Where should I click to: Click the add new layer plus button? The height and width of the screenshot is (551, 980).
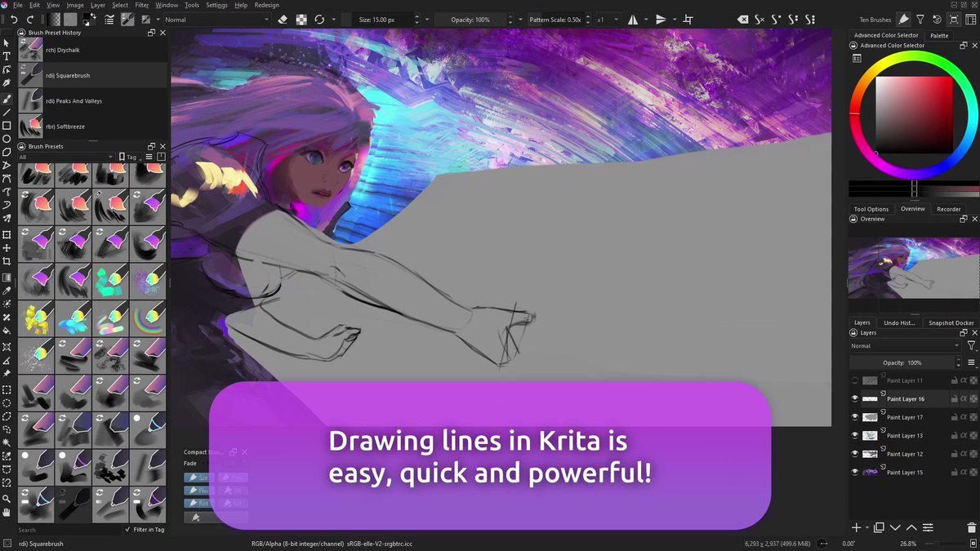857,527
